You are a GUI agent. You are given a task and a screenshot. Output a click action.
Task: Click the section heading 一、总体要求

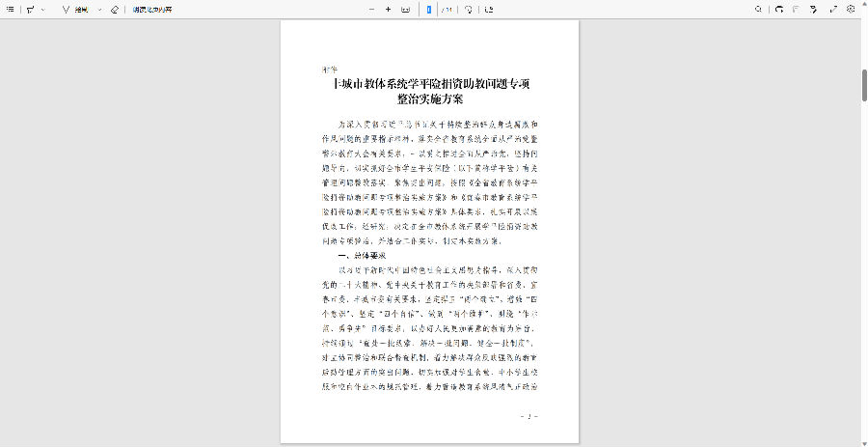[362, 256]
